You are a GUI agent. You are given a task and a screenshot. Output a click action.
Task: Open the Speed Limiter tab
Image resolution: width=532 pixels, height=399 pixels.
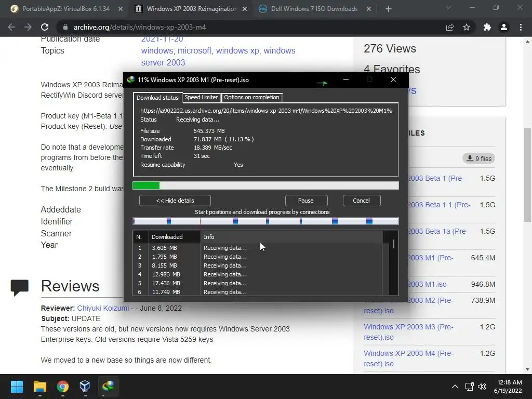point(201,97)
